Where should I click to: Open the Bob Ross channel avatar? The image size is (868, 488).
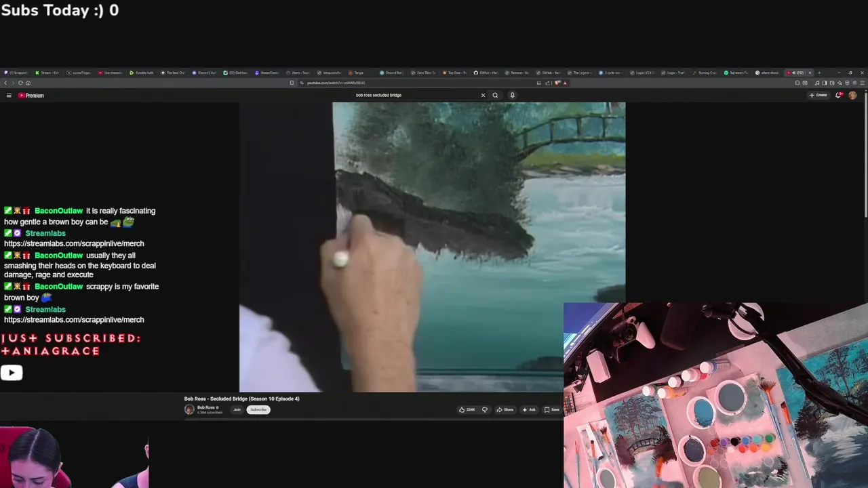(189, 409)
